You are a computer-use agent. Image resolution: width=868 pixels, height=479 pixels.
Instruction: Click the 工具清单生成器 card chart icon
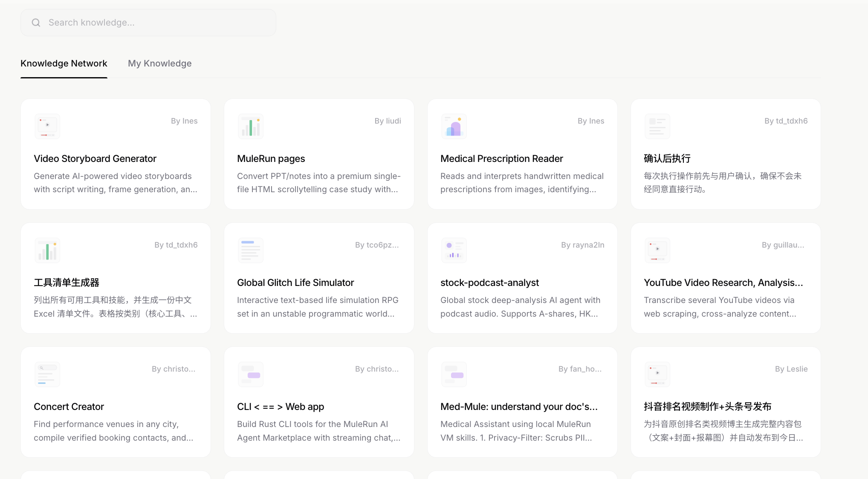point(47,251)
